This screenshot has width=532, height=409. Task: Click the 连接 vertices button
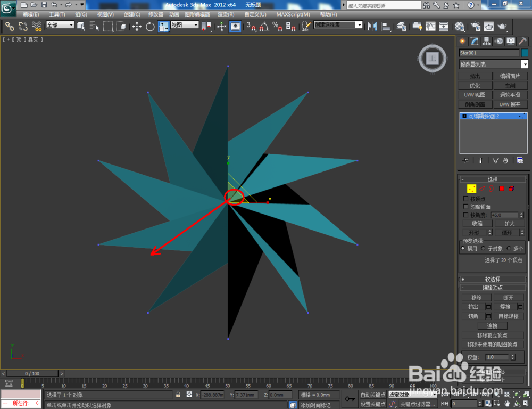[x=492, y=326]
